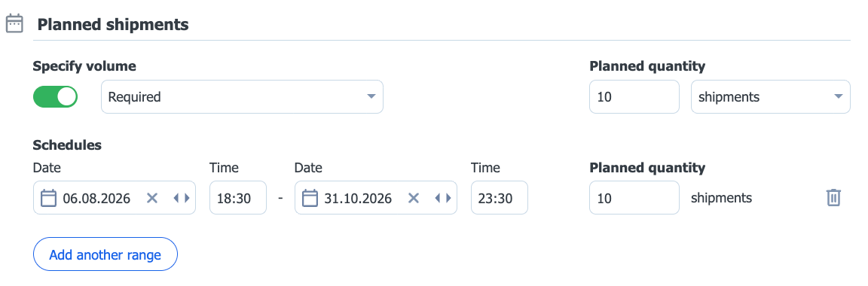Open the calendar icon for start date 06.08.2026
Viewport: 868px width, 286px height.
[49, 198]
